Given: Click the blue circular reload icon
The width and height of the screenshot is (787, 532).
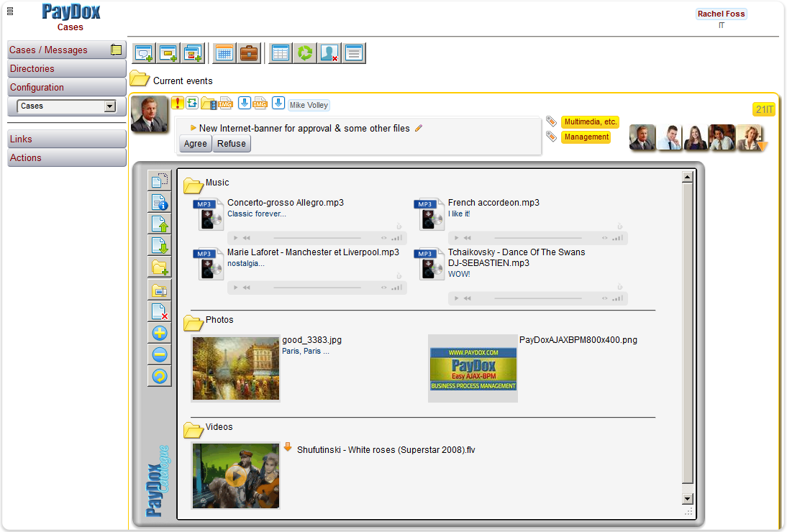Looking at the screenshot, I should click(160, 376).
